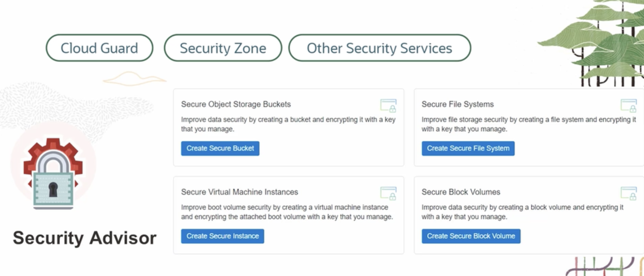Click the Secure Object Storage Buckets heading
The image size is (644, 276).
point(236,104)
